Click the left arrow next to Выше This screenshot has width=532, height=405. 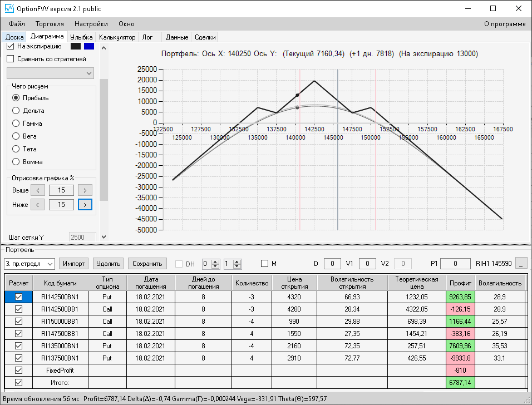coord(38,190)
